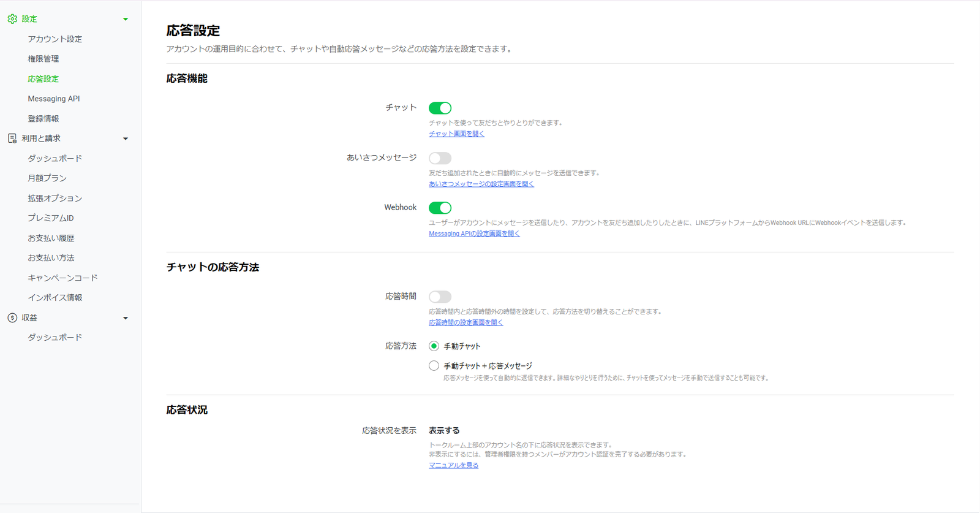Click the 応答機能 section heading
The height and width of the screenshot is (513, 980).
tap(187, 78)
